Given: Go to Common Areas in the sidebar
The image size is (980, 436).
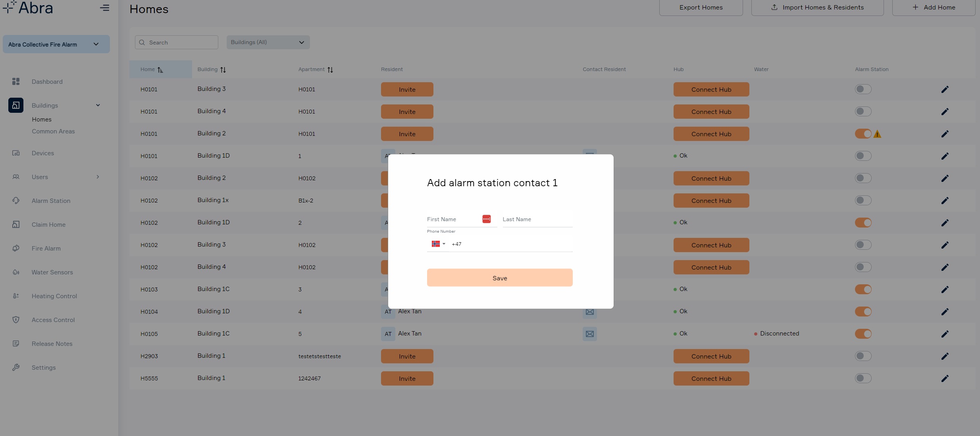Looking at the screenshot, I should pyautogui.click(x=53, y=131).
